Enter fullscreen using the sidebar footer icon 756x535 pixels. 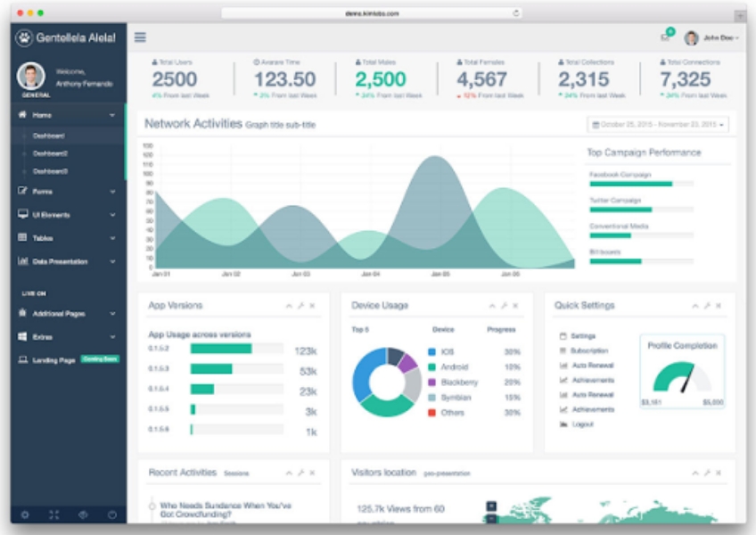pos(53,514)
